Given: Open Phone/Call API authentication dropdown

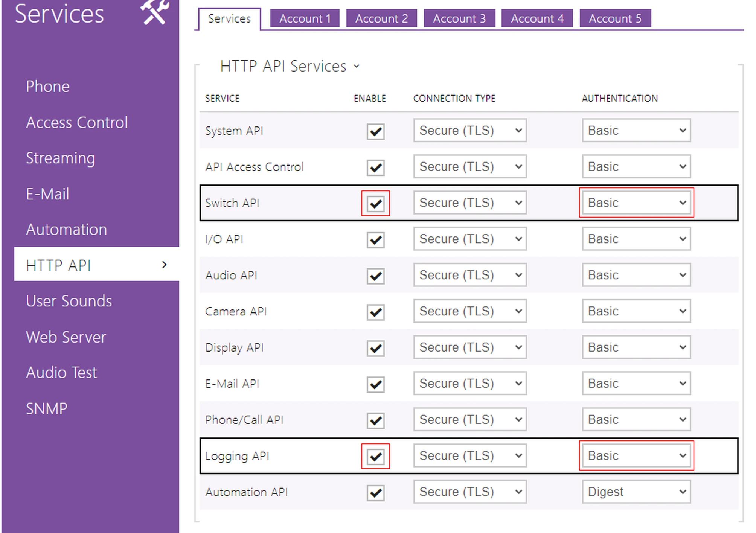Looking at the screenshot, I should [636, 419].
